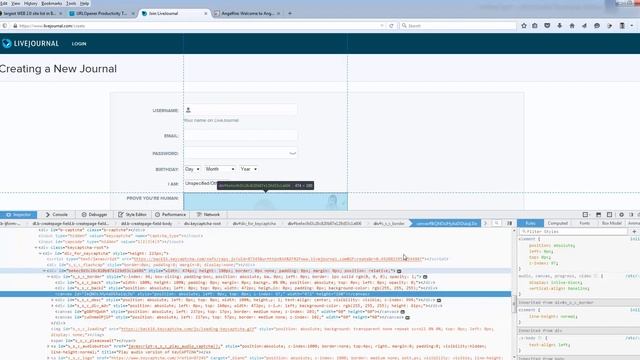Open the keycaptcha script src link

(277, 259)
